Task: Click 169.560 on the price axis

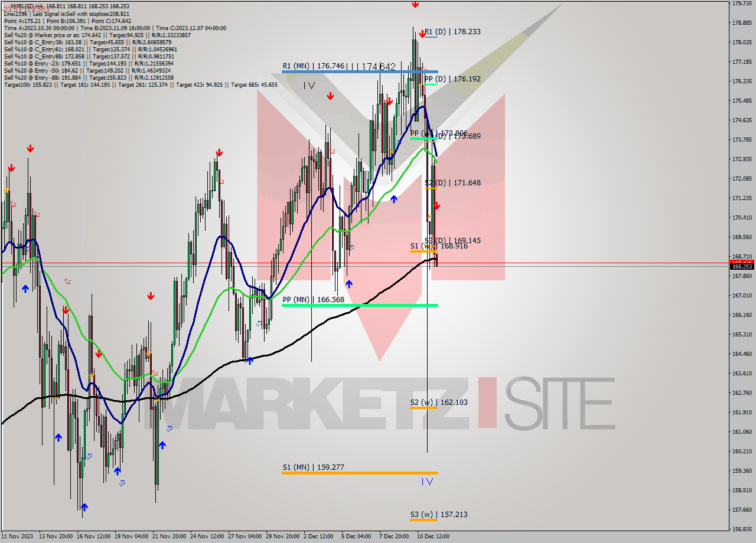Action: pos(742,237)
